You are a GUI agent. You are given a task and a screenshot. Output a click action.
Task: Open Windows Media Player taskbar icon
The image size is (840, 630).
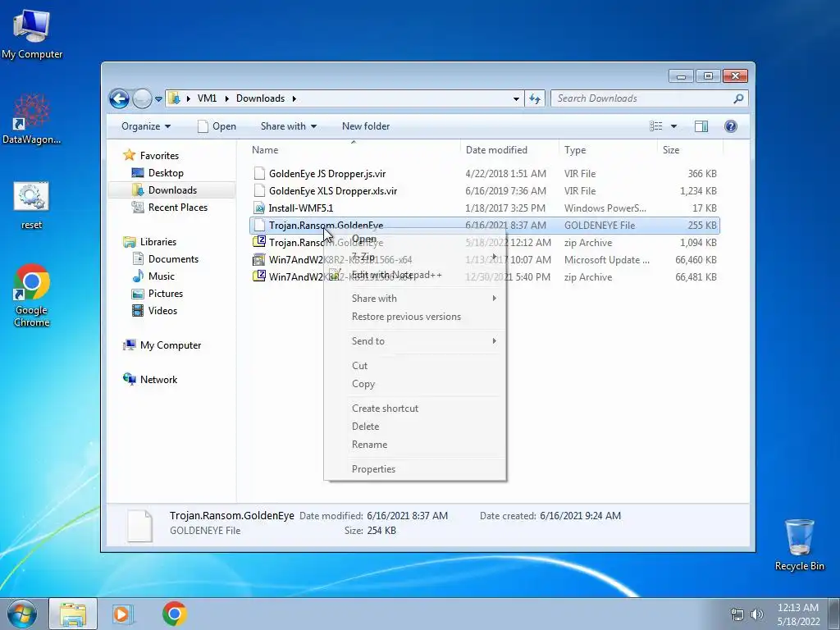(122, 614)
